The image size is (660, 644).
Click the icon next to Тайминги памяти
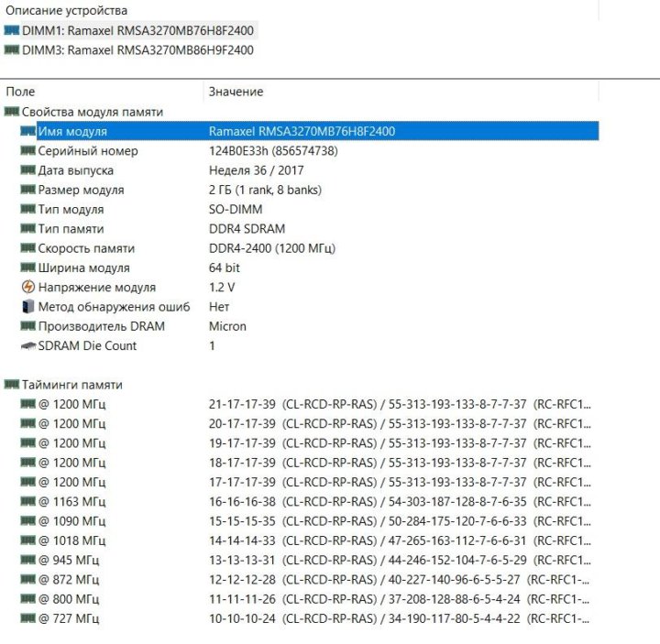pos(12,384)
